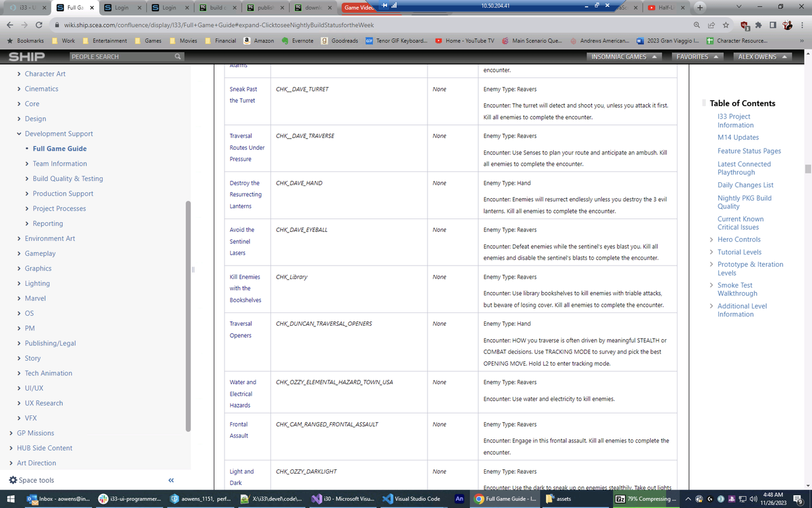Open the PlayStation app in the system tray
Screen dimensions: 812x508
click(731, 499)
